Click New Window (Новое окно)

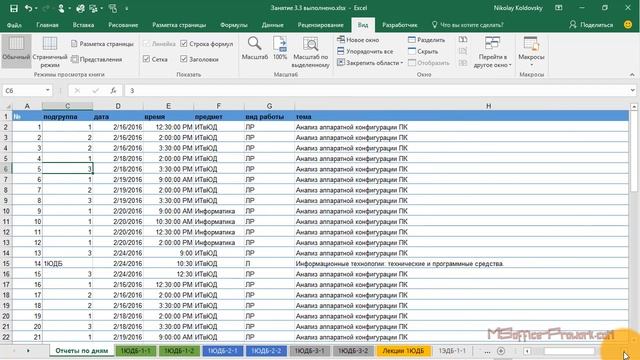[x=358, y=40]
